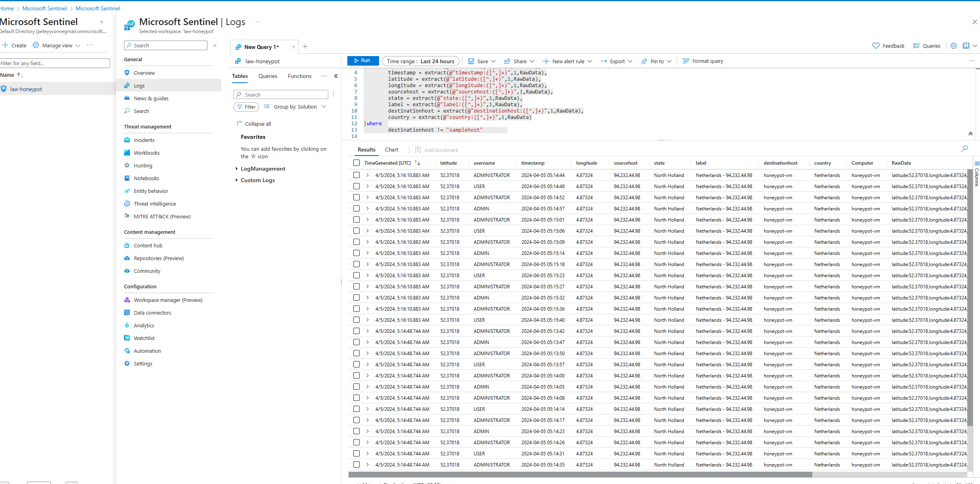Run the query

tap(363, 60)
